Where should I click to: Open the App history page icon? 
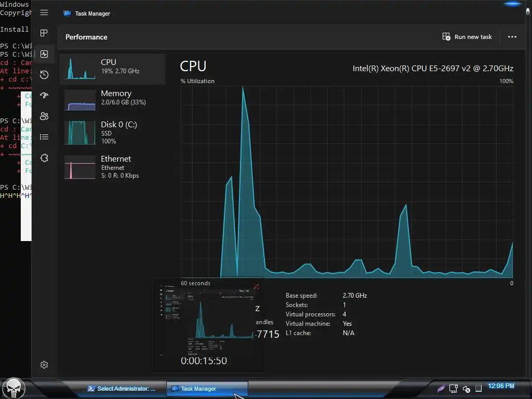tap(44, 75)
